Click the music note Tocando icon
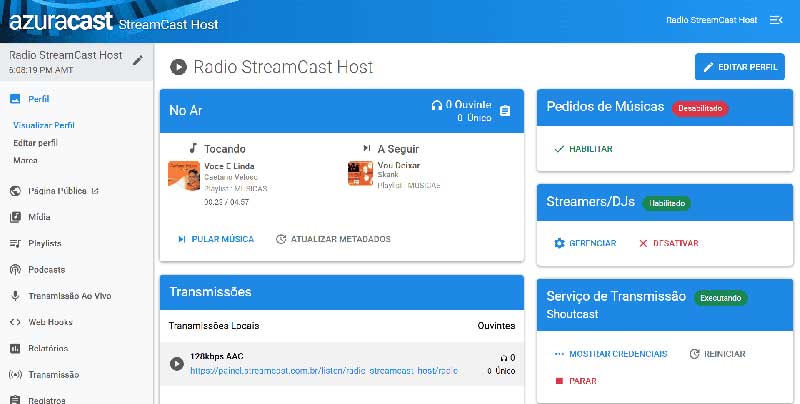 click(x=193, y=148)
